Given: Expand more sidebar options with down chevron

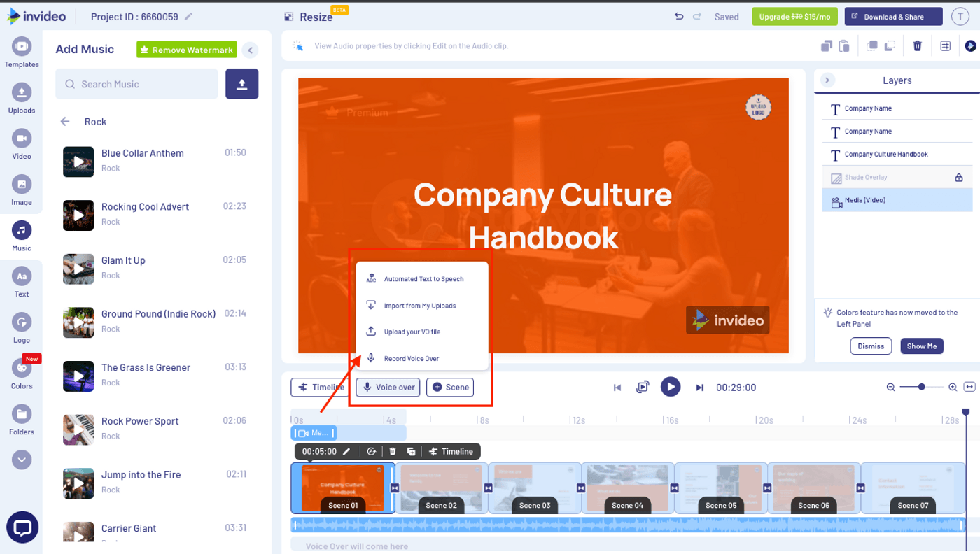Looking at the screenshot, I should tap(22, 460).
